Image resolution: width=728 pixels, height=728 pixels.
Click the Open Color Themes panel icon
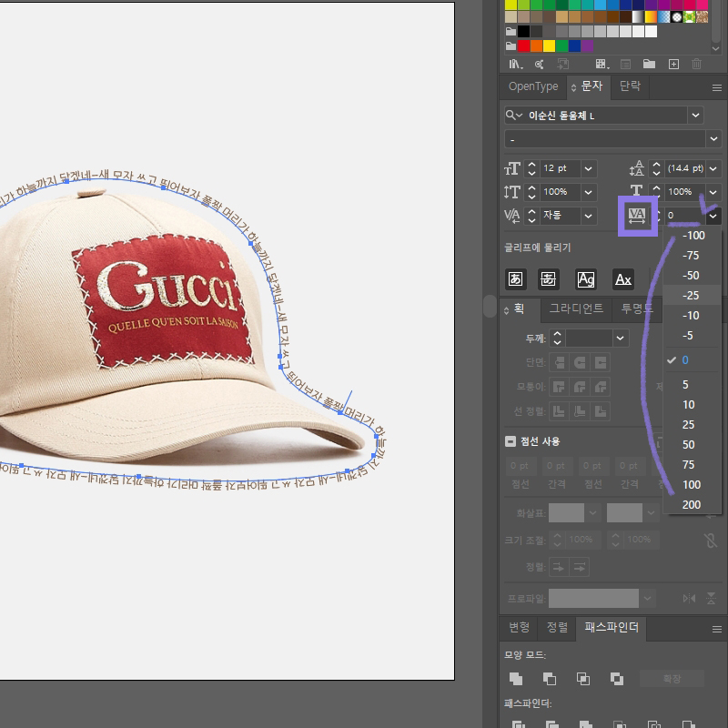tap(539, 64)
